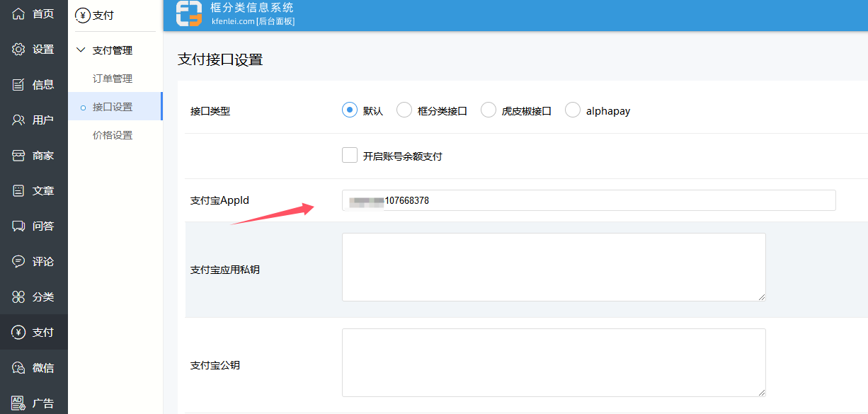This screenshot has height=414, width=868.
Task: Click the 支付宝应用私钥 text area
Action: coord(554,267)
